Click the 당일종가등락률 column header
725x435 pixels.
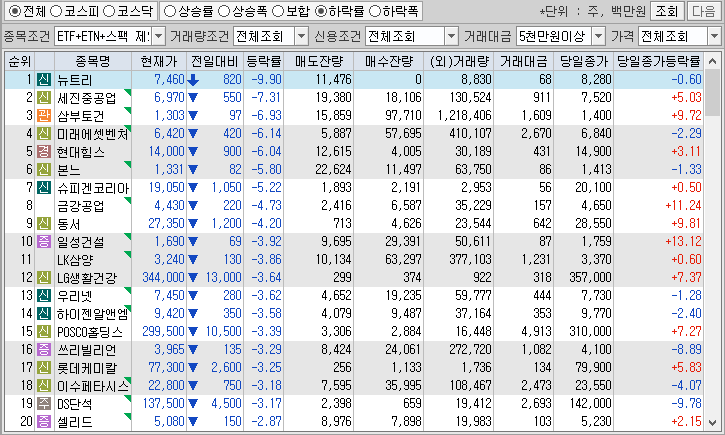pos(658,61)
